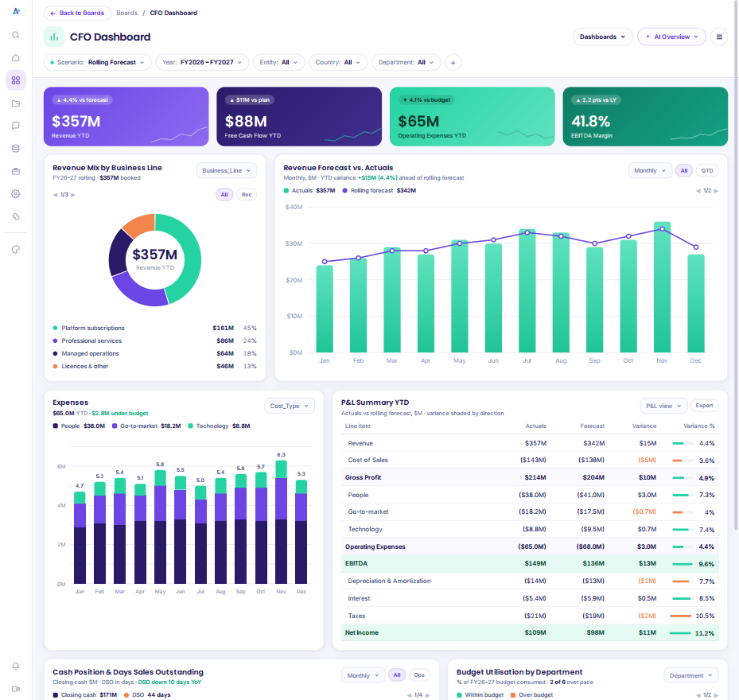Select Rec filter in Revenue Mix panel
The width and height of the screenshot is (739, 700).
[x=247, y=195]
